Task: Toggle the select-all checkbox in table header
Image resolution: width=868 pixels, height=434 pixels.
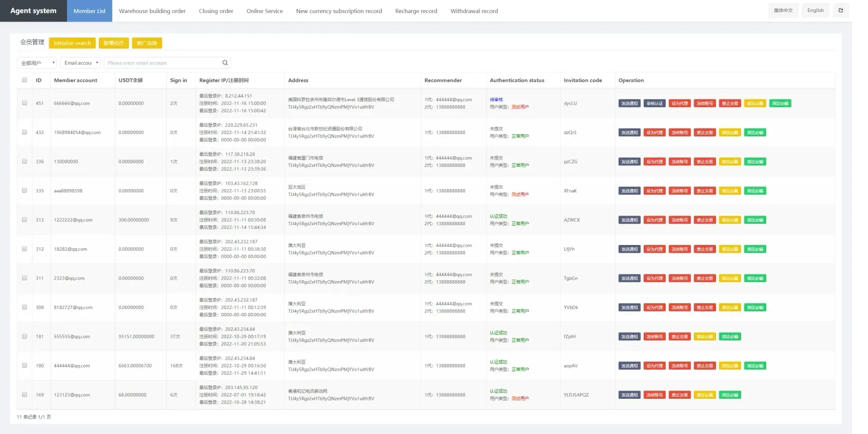Action: [x=25, y=80]
